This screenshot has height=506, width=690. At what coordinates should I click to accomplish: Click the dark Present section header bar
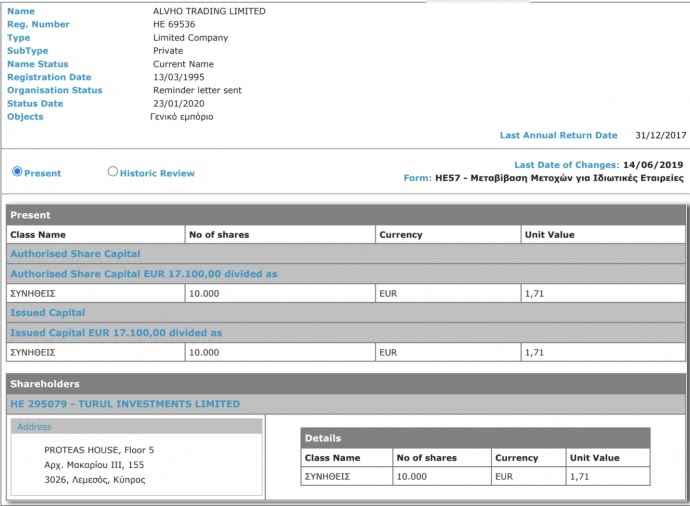(x=346, y=215)
